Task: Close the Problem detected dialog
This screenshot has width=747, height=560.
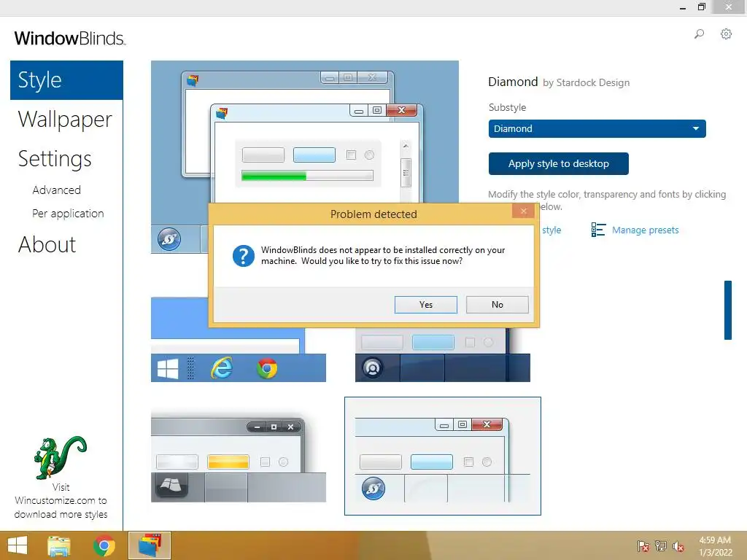Action: [524, 211]
